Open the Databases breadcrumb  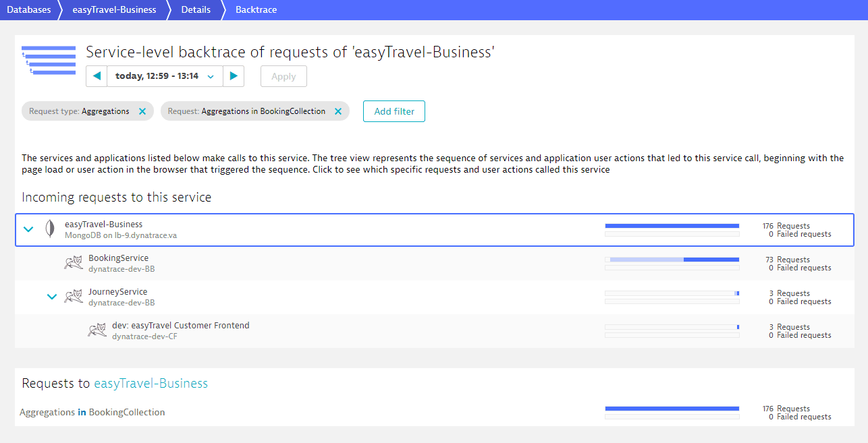(28, 9)
